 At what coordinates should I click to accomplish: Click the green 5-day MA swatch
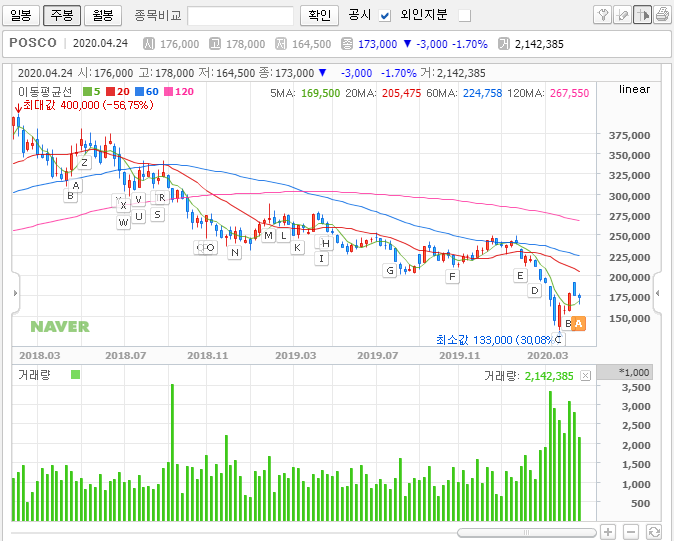click(87, 92)
